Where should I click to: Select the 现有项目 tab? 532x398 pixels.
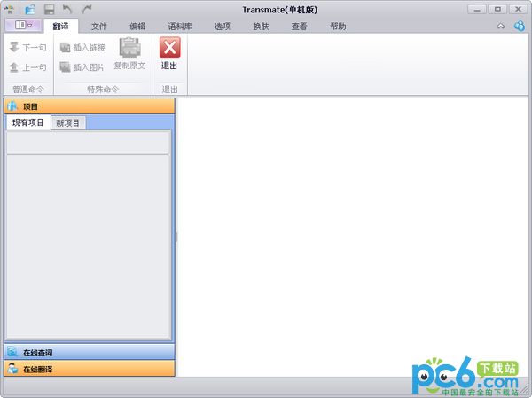[28, 123]
